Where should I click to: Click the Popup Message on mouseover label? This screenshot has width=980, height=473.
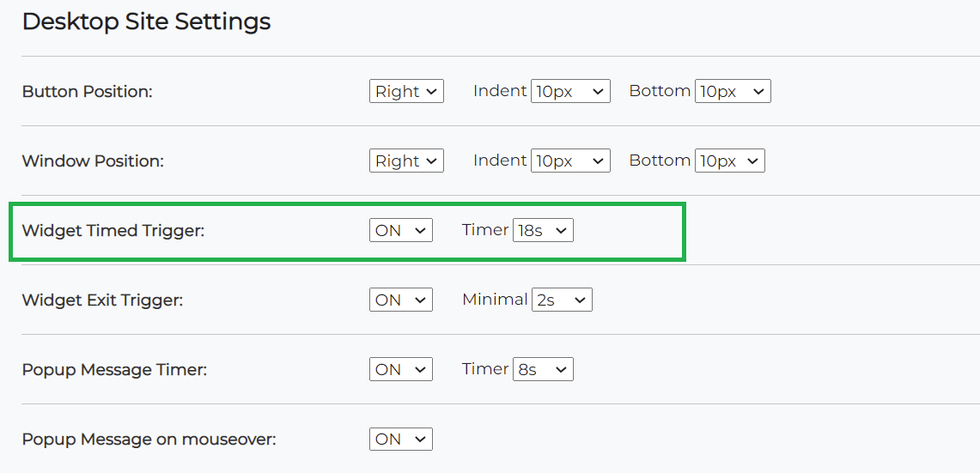click(x=149, y=440)
